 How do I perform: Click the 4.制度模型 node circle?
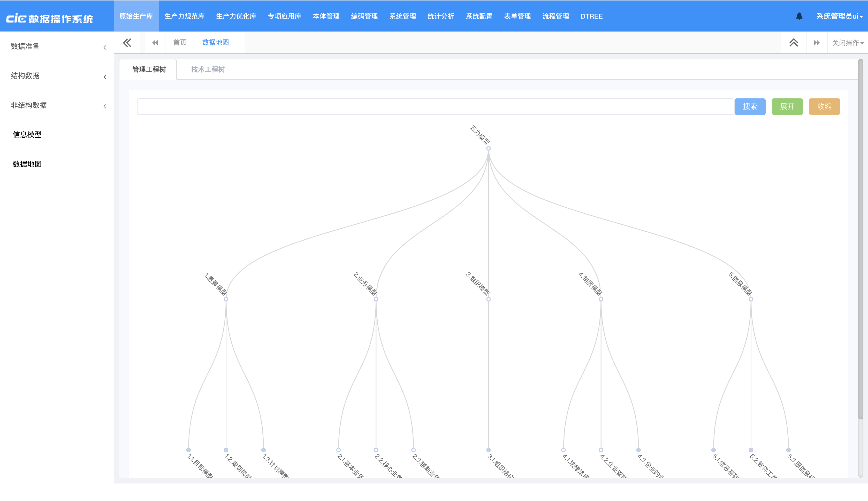601,299
